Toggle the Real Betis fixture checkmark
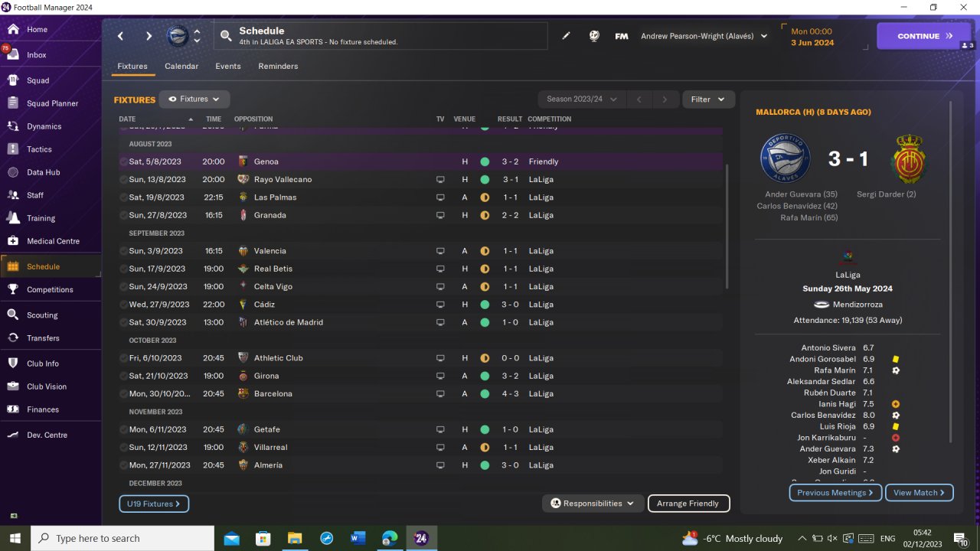 pyautogui.click(x=124, y=269)
